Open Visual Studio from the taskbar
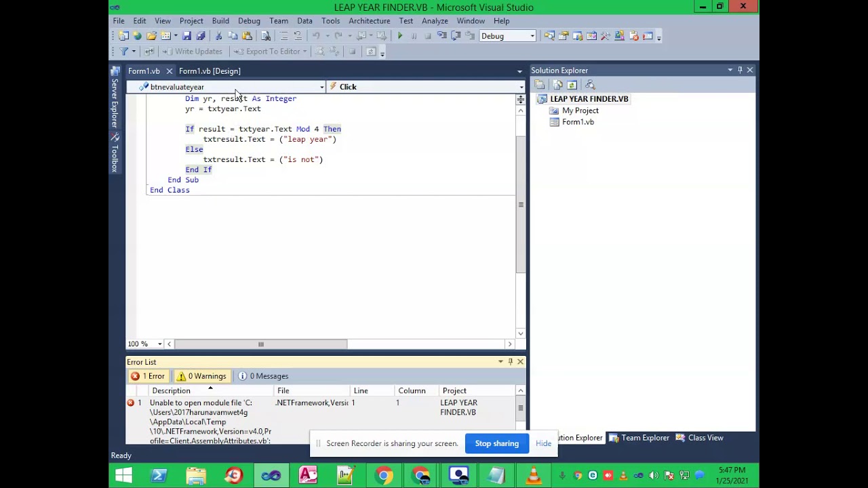Screen dimensions: 868x488 pyautogui.click(x=271, y=476)
